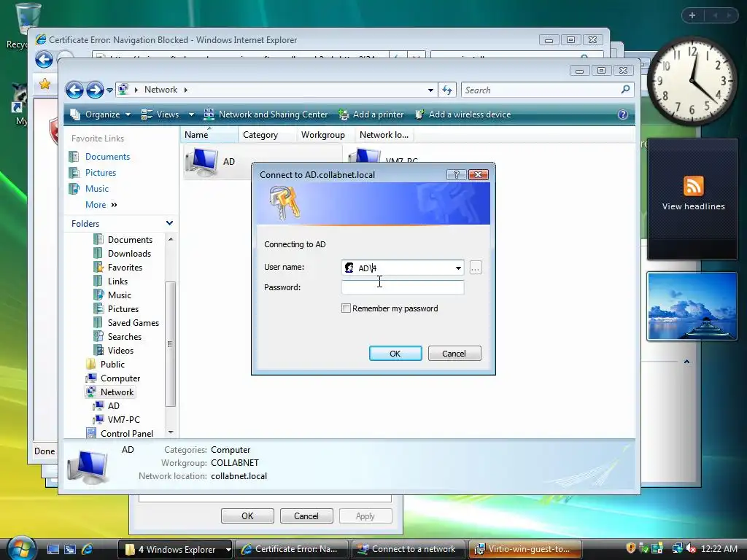Click the dialog's question mark help button

coord(457,175)
